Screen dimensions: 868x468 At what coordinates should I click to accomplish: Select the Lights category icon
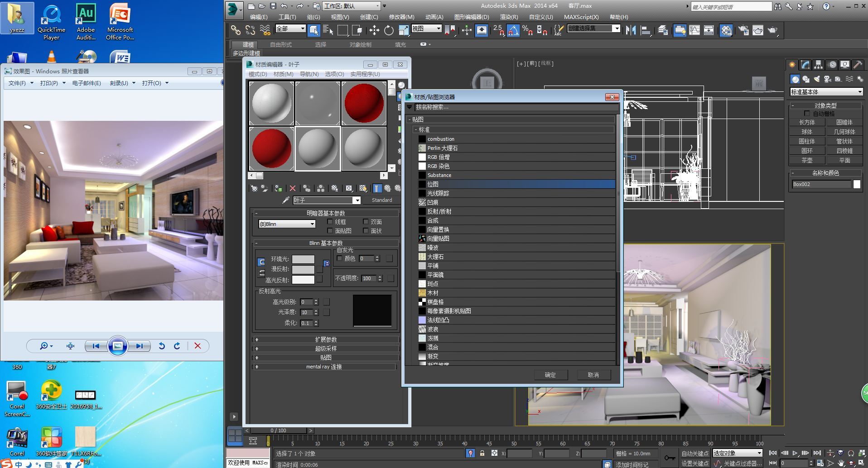(816, 79)
